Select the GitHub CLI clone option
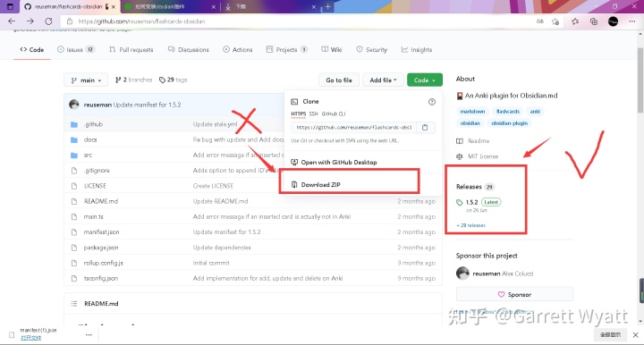The width and height of the screenshot is (644, 345). pyautogui.click(x=334, y=114)
